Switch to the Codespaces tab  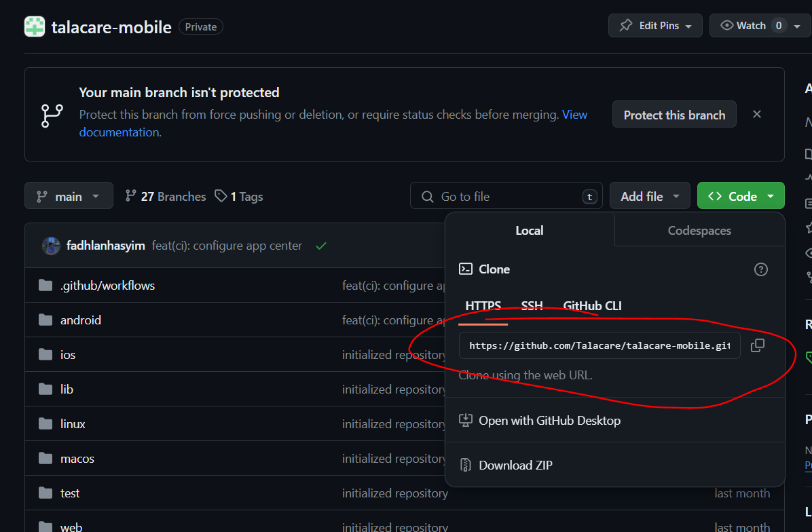click(699, 230)
